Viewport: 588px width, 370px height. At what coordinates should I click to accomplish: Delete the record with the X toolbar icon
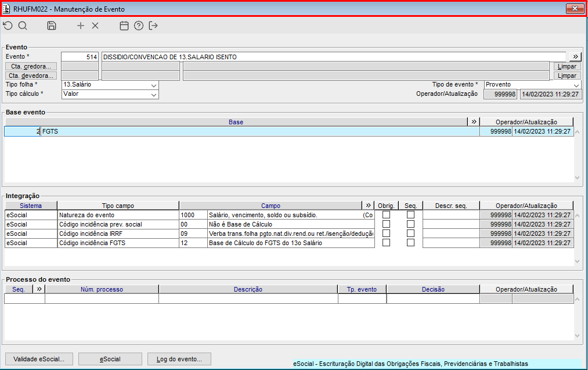95,26
